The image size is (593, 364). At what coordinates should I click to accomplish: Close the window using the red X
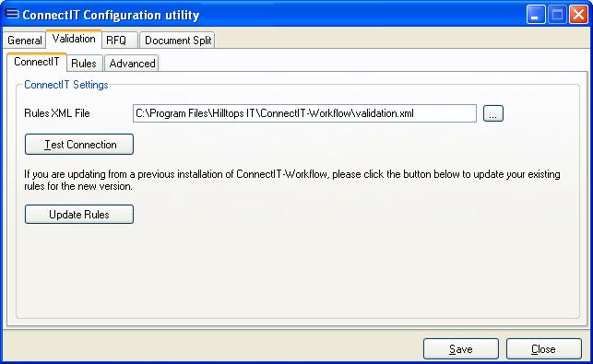(578, 15)
